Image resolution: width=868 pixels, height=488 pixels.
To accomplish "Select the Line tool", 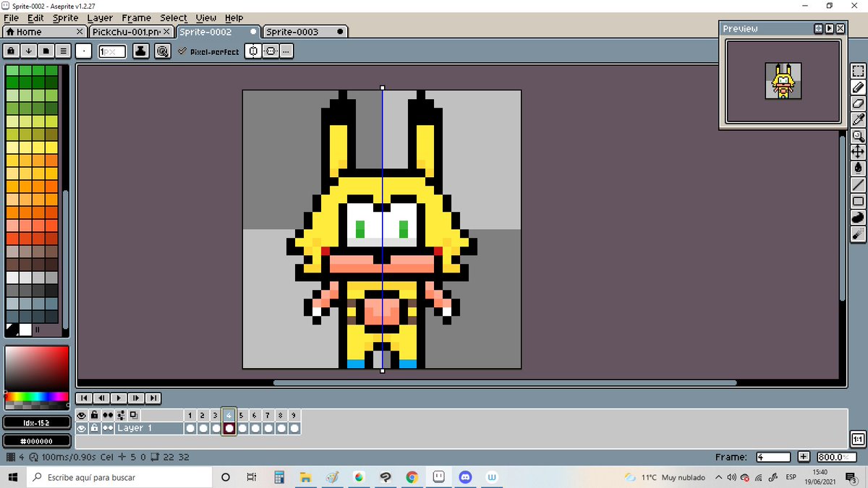I will pyautogui.click(x=858, y=184).
